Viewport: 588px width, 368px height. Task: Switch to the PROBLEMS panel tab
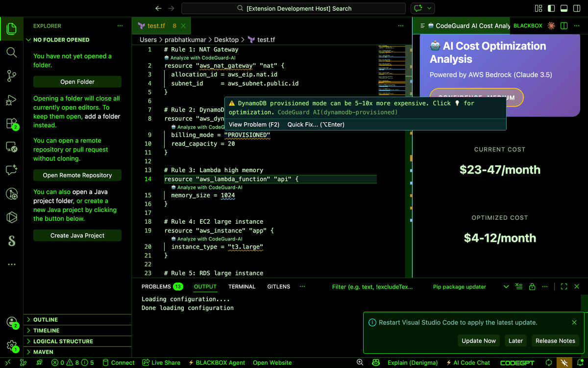162,287
